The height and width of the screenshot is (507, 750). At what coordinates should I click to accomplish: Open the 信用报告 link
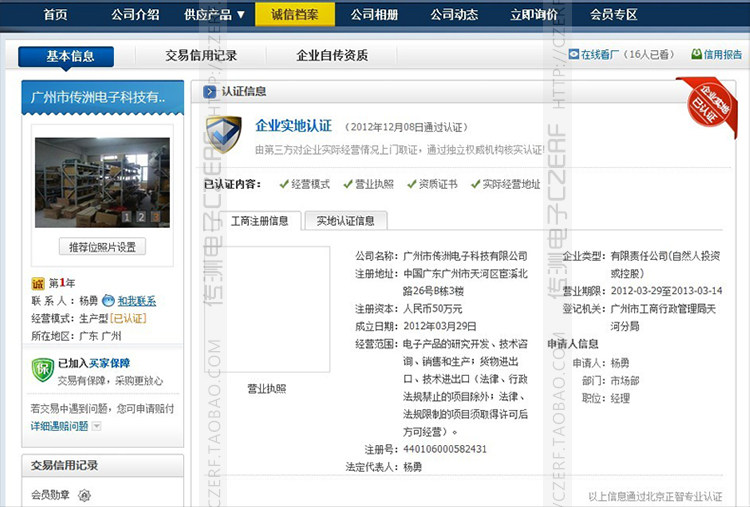[723, 55]
